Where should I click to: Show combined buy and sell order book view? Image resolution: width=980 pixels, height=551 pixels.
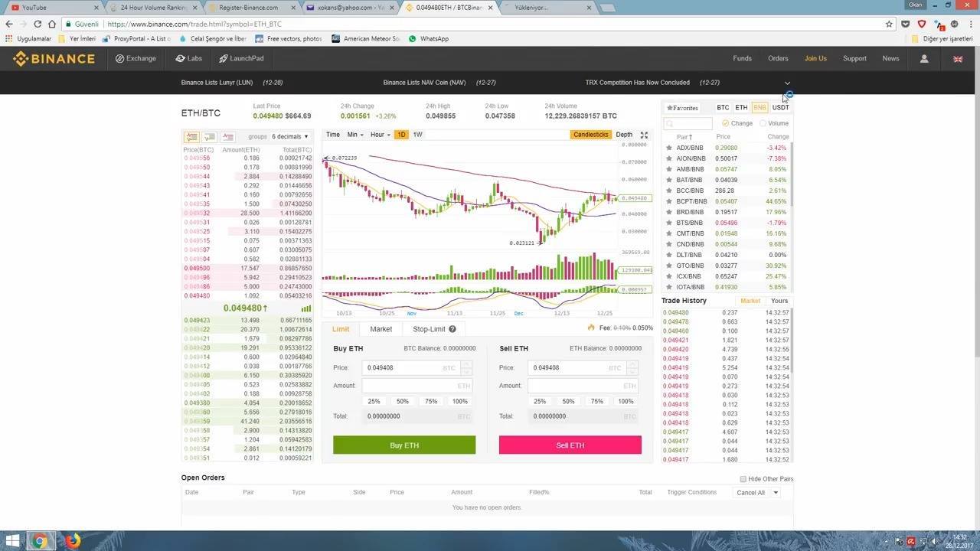191,137
